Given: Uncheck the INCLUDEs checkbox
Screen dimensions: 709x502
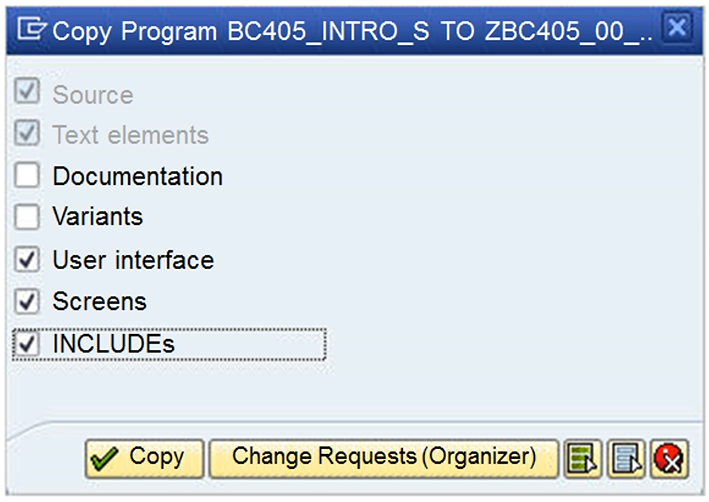Looking at the screenshot, I should [28, 343].
